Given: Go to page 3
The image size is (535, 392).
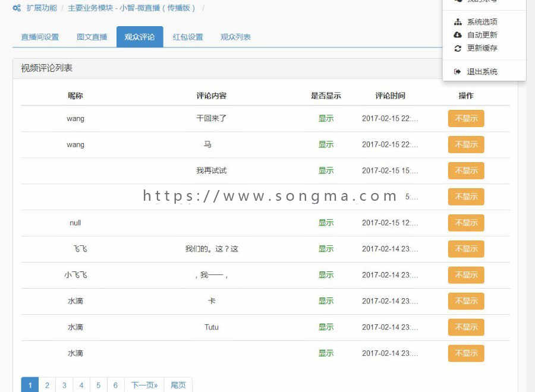Looking at the screenshot, I should [x=64, y=385].
